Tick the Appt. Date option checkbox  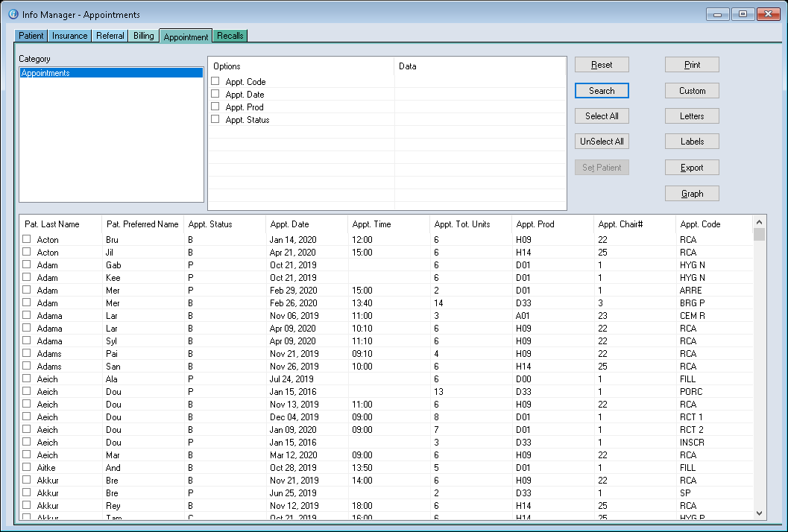215,94
